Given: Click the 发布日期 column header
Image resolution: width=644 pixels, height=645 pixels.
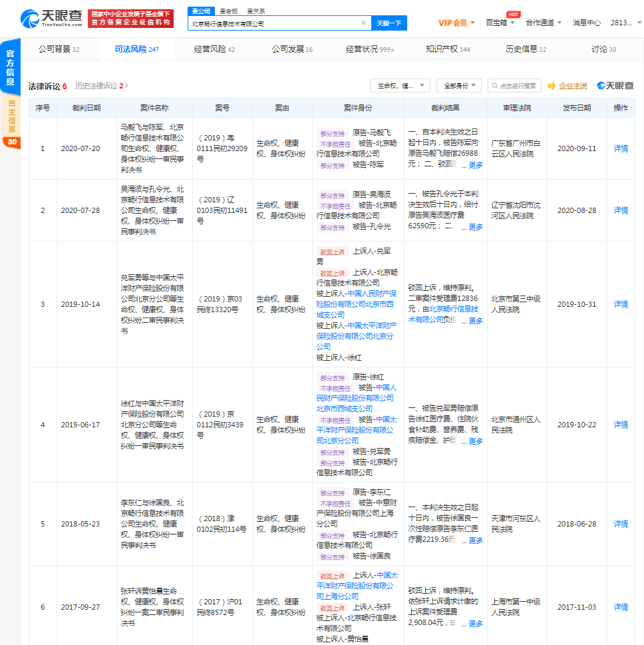Looking at the screenshot, I should (x=577, y=108).
